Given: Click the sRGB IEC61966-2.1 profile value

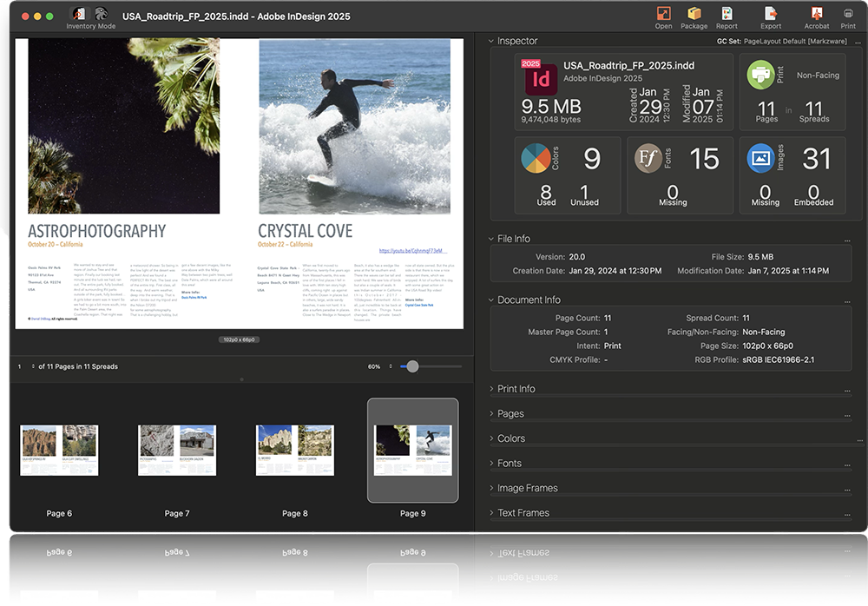Looking at the screenshot, I should tap(779, 359).
